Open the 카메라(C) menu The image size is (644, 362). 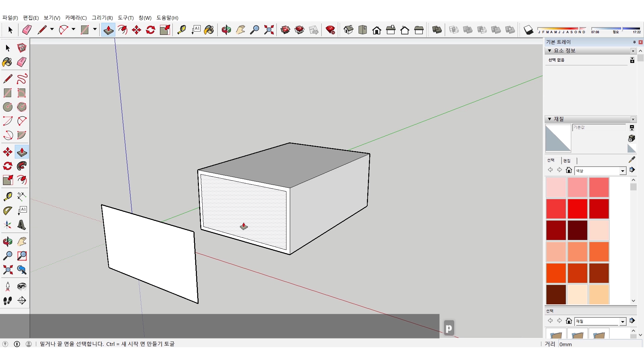point(76,18)
